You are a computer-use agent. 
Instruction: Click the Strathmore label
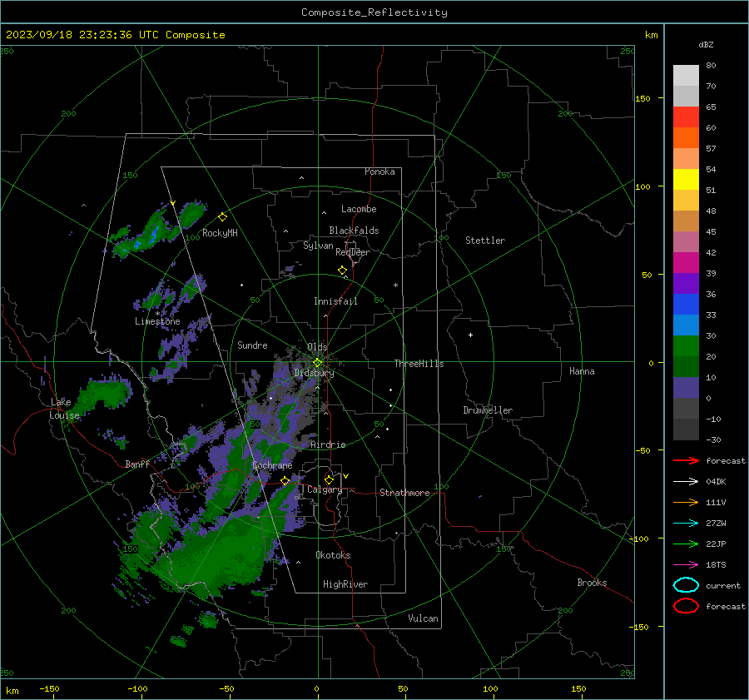point(404,493)
